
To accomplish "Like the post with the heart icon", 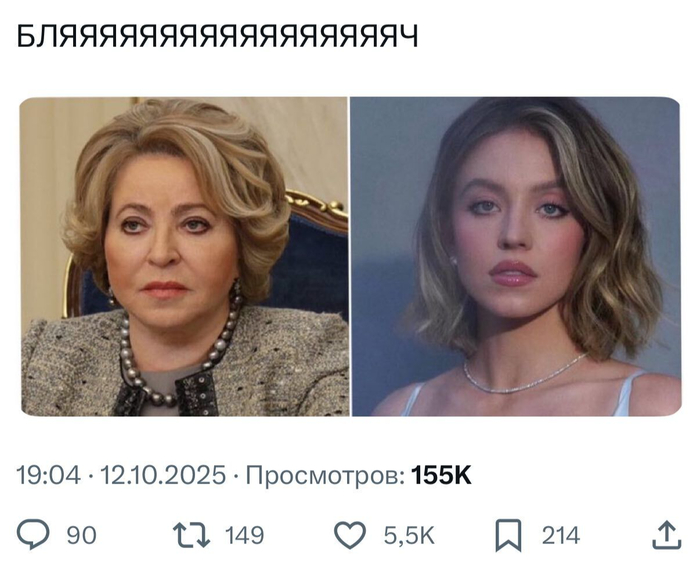I will pos(350,535).
